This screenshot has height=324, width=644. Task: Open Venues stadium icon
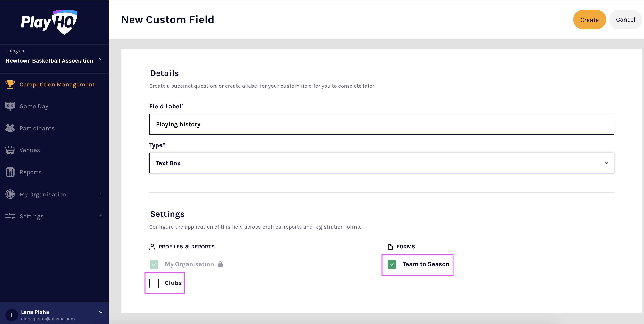click(10, 150)
